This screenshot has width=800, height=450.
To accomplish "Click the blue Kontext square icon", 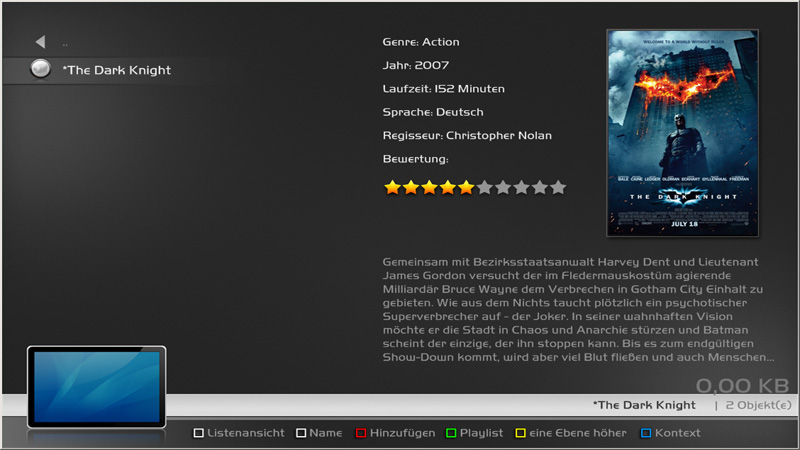I will [x=646, y=433].
